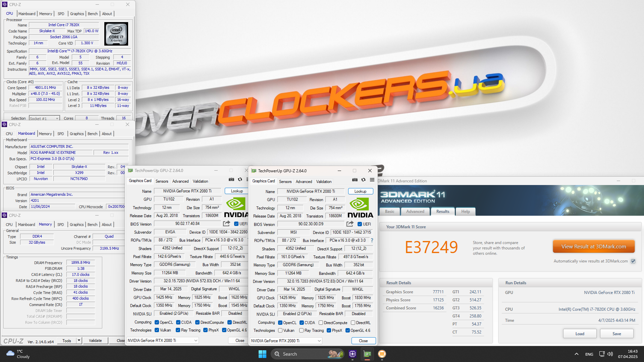Open Bench tab in CPU-Z Mainboard window
This screenshot has width=644, height=362.
[x=92, y=134]
